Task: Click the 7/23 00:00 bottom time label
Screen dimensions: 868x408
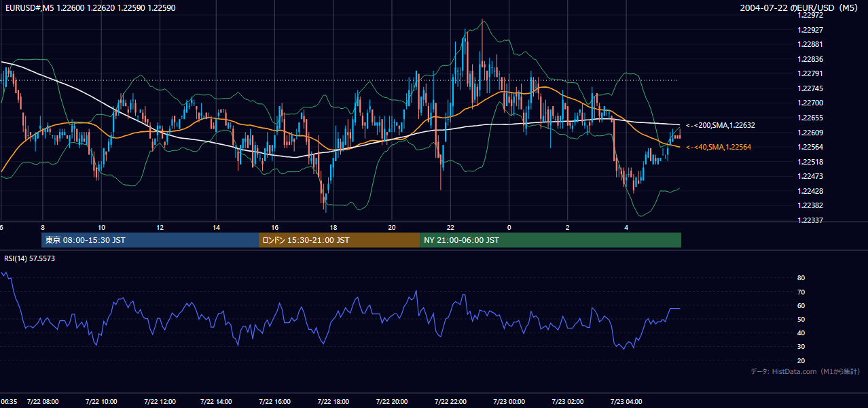Action: (511, 401)
